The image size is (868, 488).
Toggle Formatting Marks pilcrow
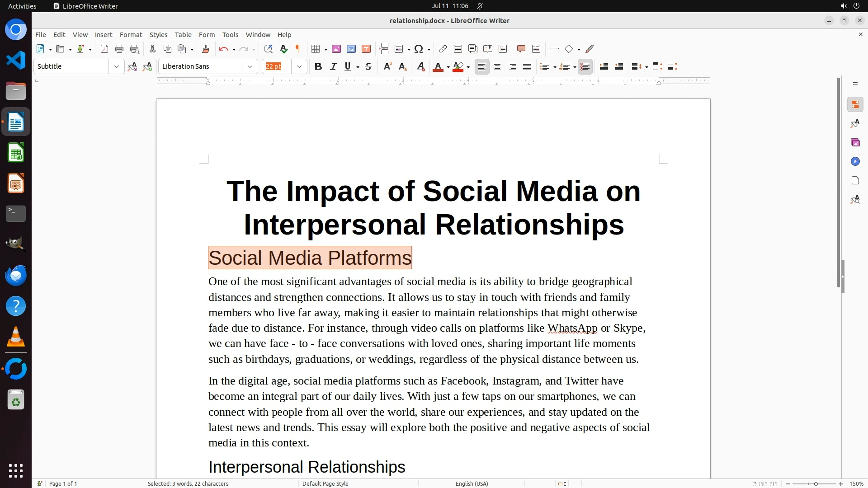click(298, 49)
